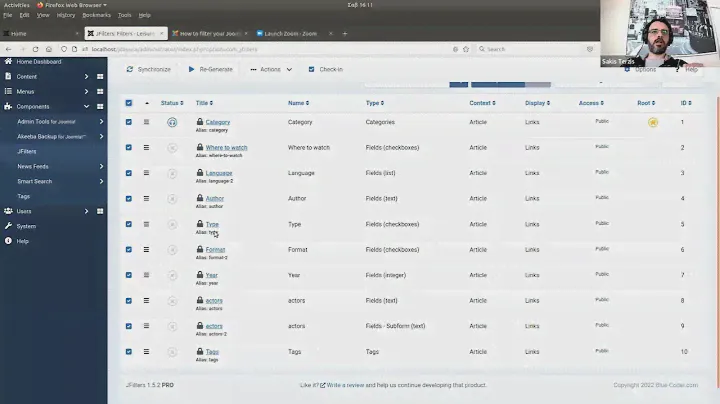Open the Bookmarks menu in Firefox
Viewport: 720px width, 404px height.
(x=97, y=15)
